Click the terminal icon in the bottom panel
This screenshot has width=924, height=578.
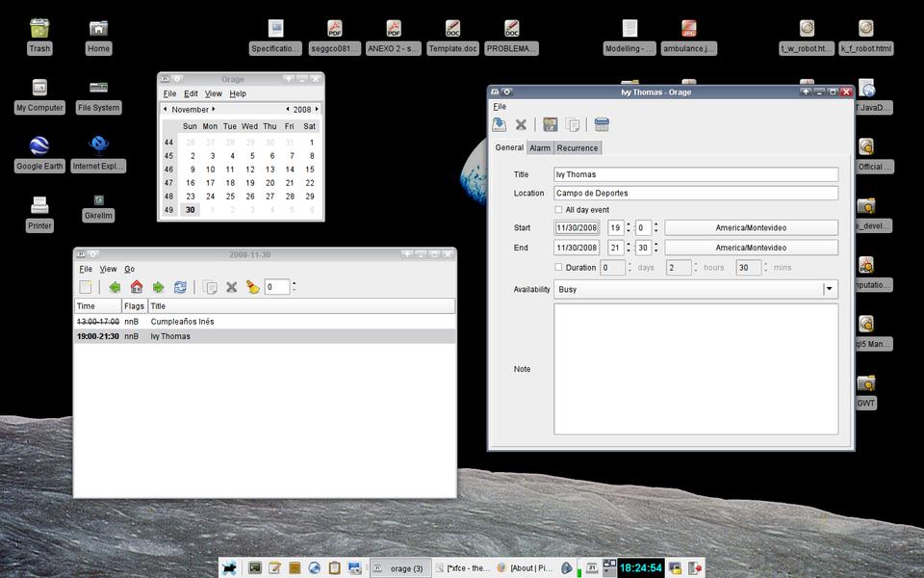(x=255, y=568)
